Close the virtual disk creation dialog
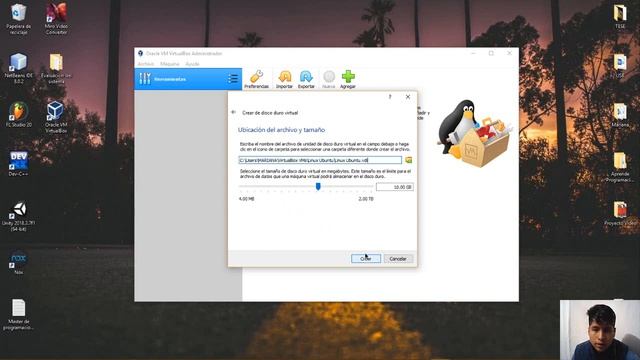The width and height of the screenshot is (640, 360). pos(408,97)
